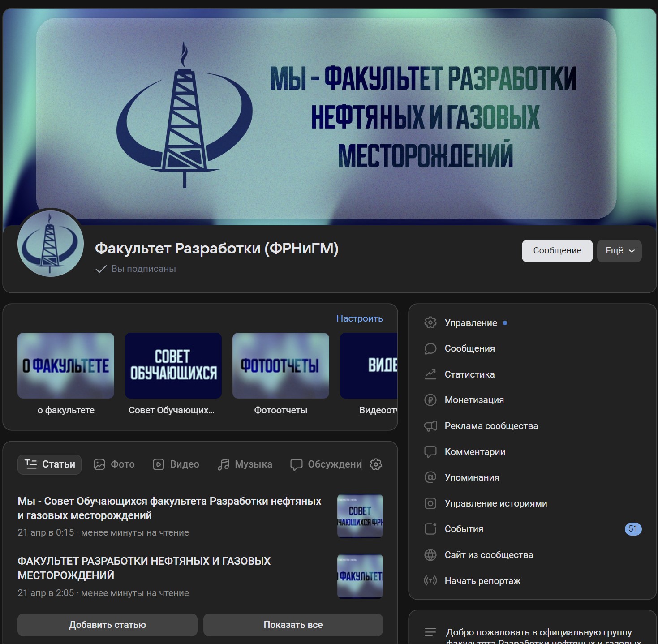
Task: Open the Фотоотчеты menu thumbnail
Action: [281, 365]
